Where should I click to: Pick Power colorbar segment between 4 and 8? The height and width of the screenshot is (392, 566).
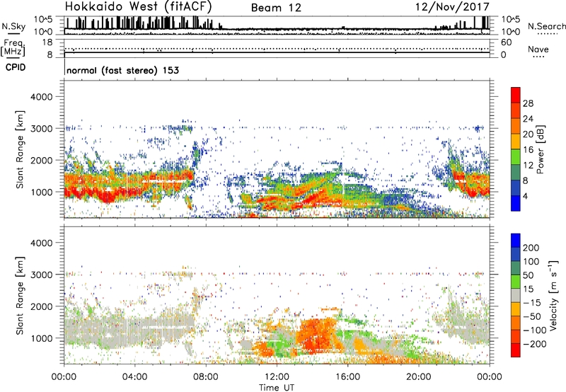[516, 188]
